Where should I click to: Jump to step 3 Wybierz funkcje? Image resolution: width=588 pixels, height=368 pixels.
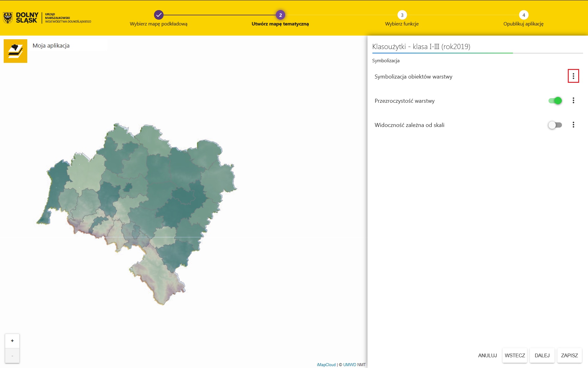[x=402, y=15]
